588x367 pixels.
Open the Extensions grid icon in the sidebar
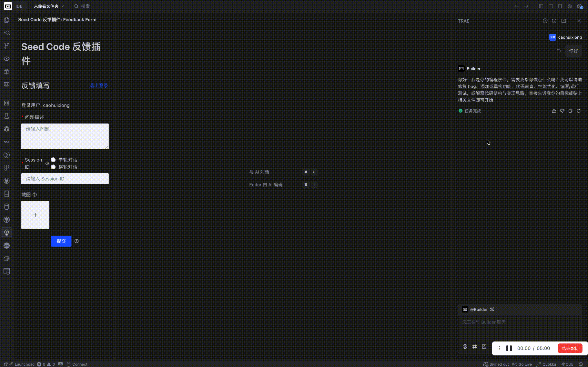point(6,103)
